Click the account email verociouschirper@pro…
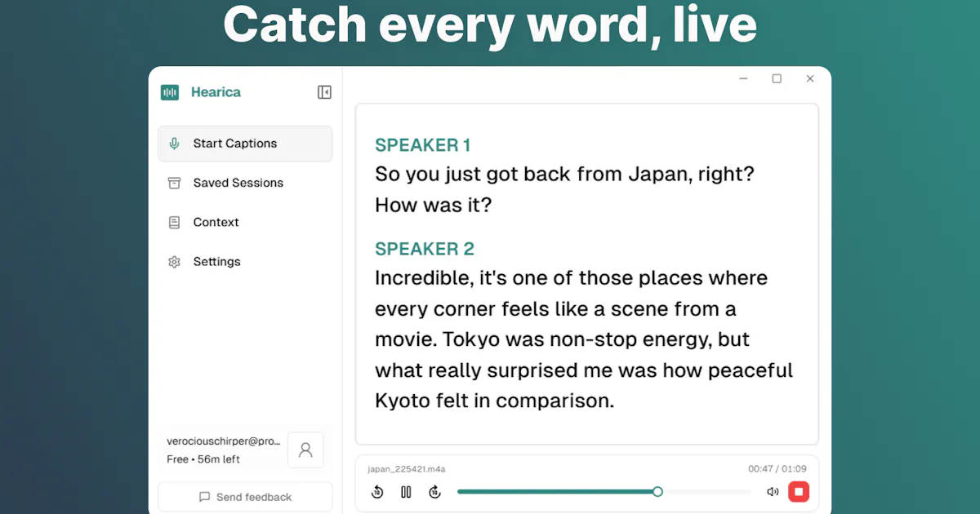Screen dimensions: 980x514 click(223, 441)
